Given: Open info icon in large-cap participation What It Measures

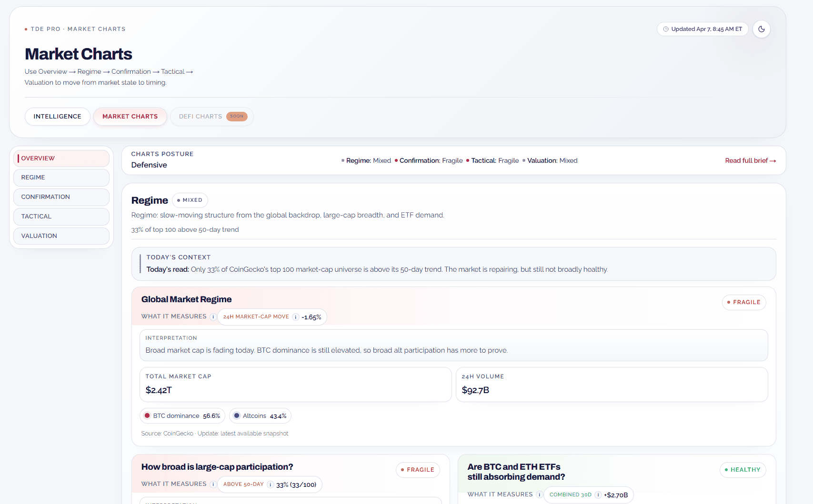Looking at the screenshot, I should 213,484.
